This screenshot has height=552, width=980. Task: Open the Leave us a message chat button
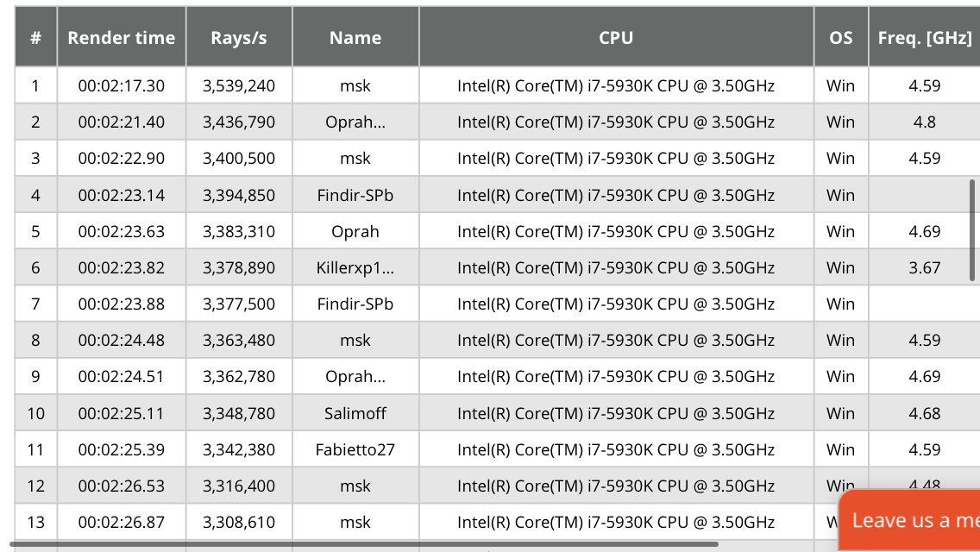point(913,520)
